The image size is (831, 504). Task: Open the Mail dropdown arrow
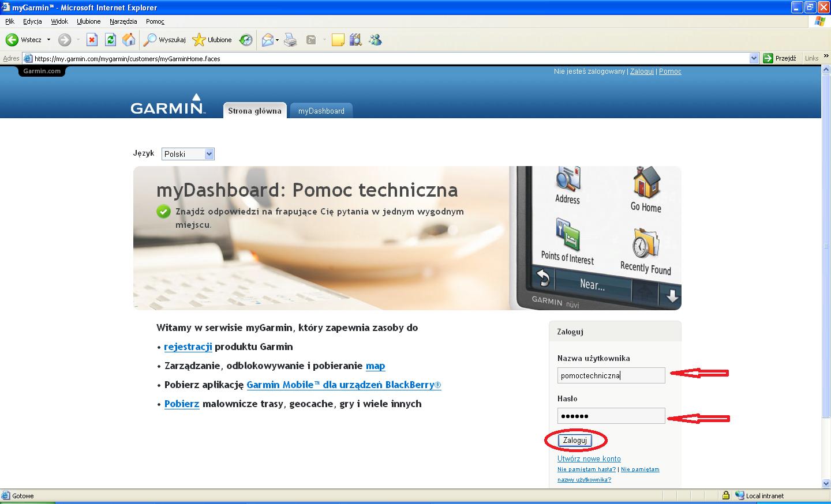click(277, 40)
